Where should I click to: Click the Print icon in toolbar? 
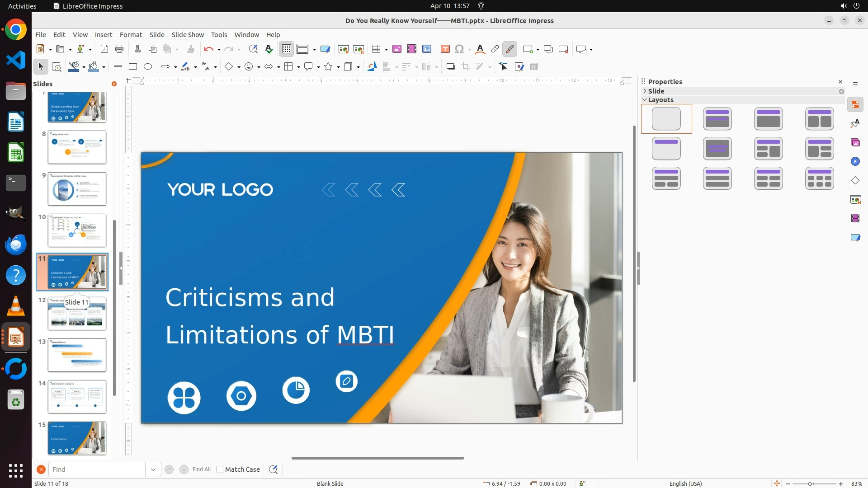tap(119, 49)
